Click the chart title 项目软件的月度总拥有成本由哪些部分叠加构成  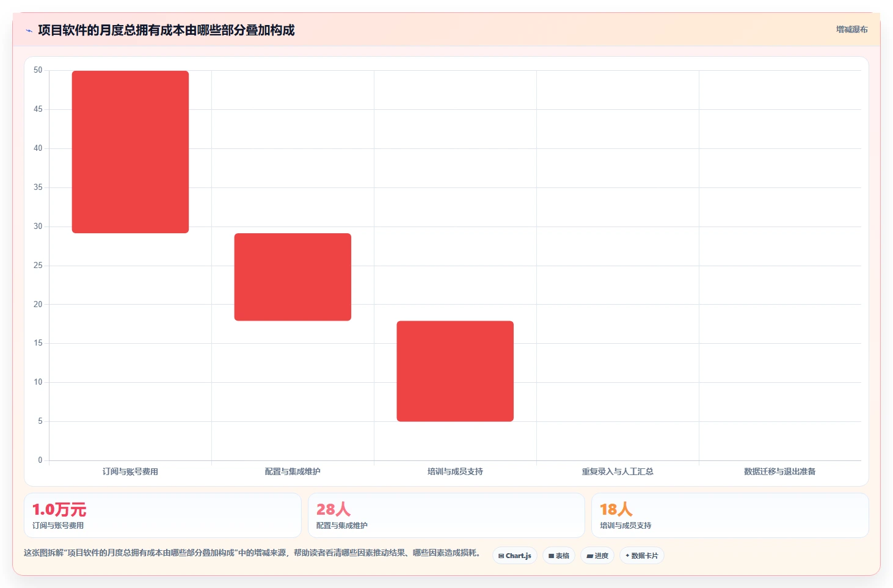pyautogui.click(x=166, y=30)
